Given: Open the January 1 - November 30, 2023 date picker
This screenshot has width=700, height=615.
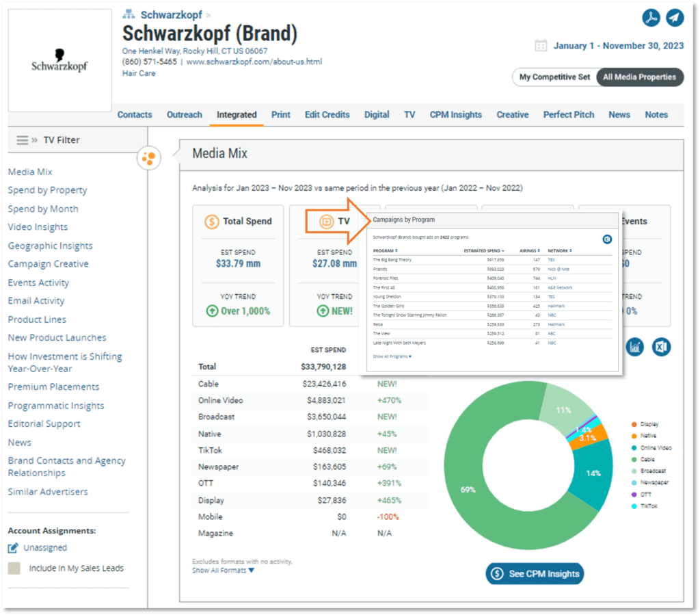Looking at the screenshot, I should click(618, 46).
